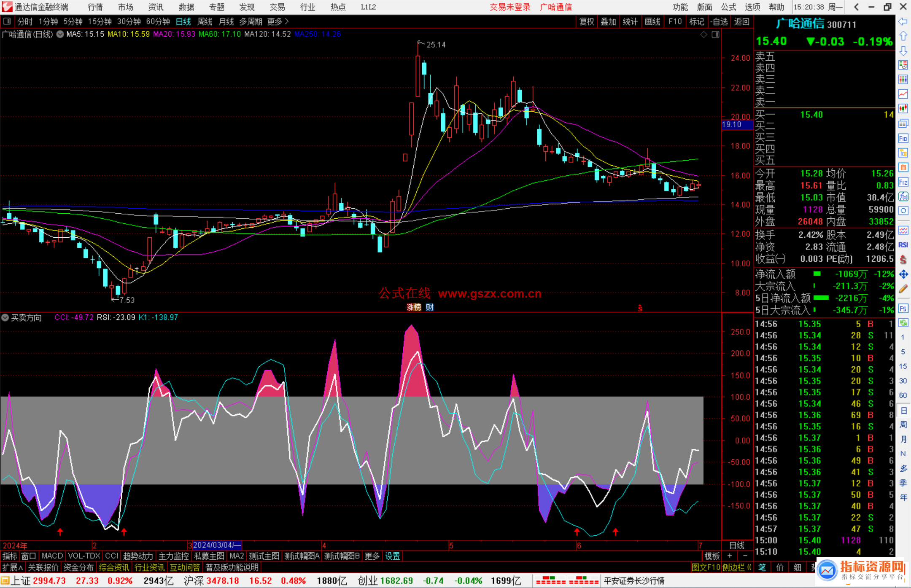Click the red S icon in sidebar
Image resolution: width=911 pixels, height=588 pixels.
click(903, 260)
